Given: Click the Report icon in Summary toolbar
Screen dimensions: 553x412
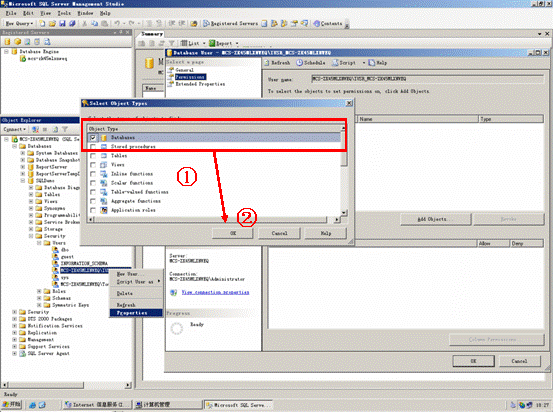Looking at the screenshot, I should 212,43.
